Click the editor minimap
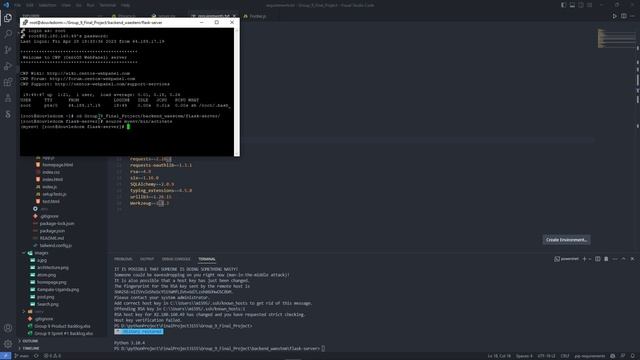The image size is (640, 360). point(616,38)
